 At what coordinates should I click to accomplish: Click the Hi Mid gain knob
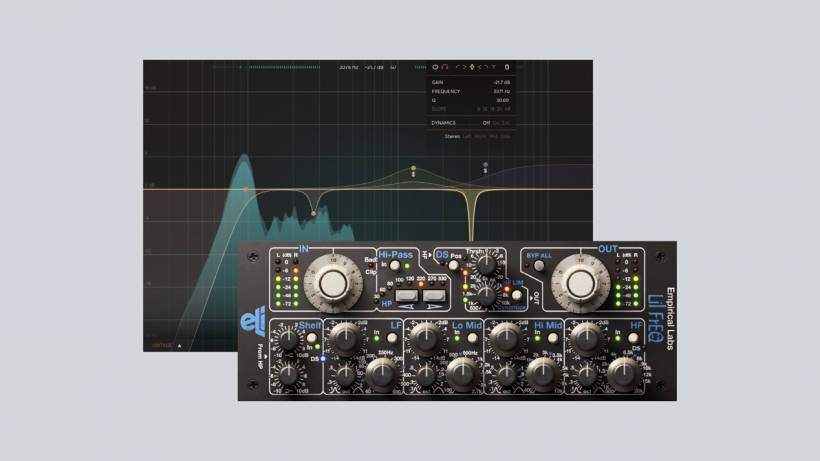[507, 340]
